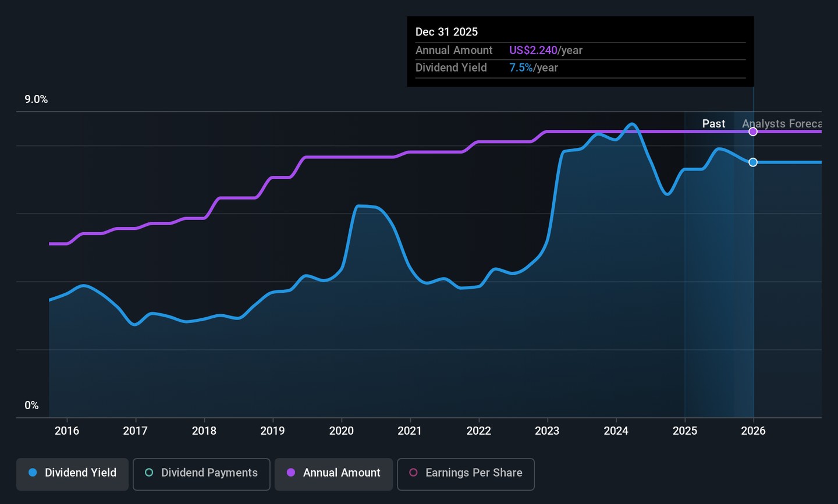
Task: Click the hollow Dividend Payments legend circle
Action: 149,473
